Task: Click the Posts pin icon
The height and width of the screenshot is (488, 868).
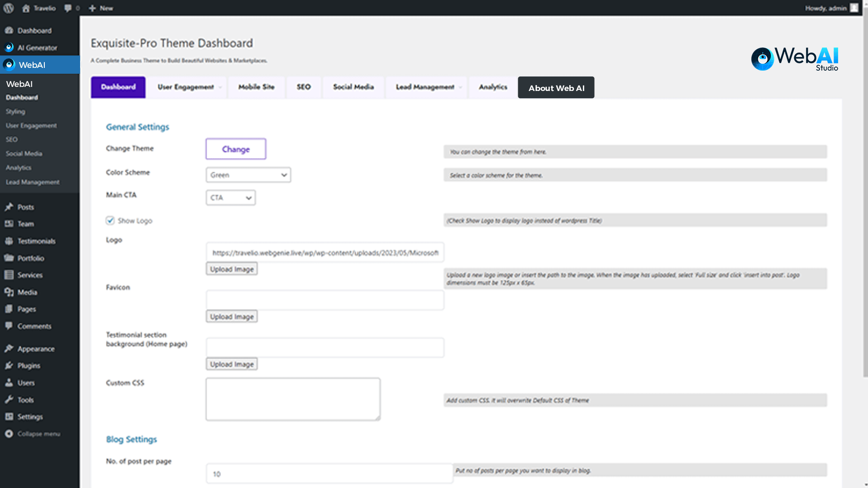Action: coord(9,207)
